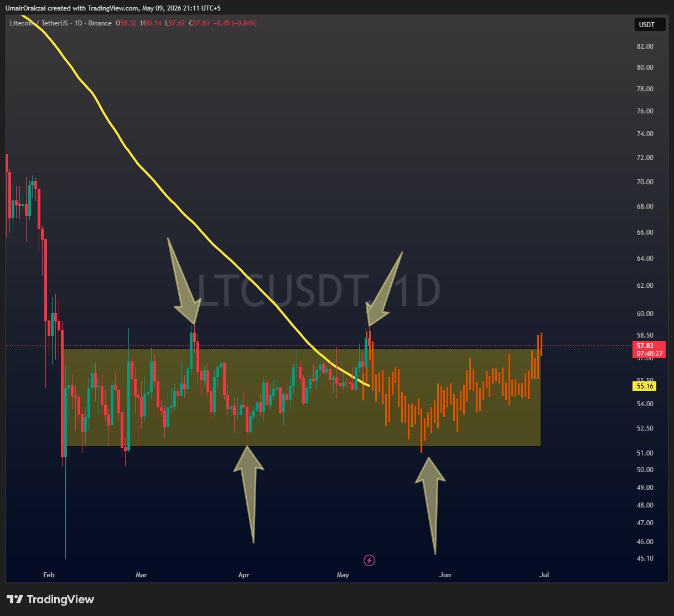Click the 60.00 level on price scale
Screen dimensions: 674x616
click(x=645, y=314)
